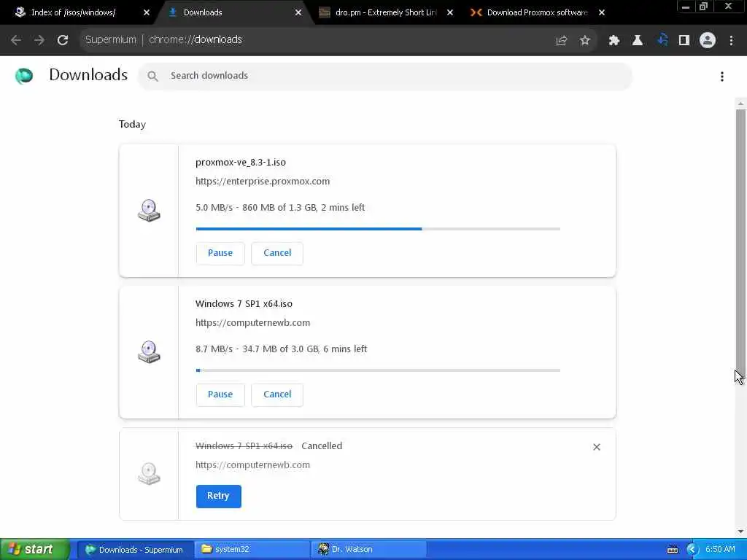Screen dimensions: 747x560
Task: Open the Downloads page more actions menu
Action: point(722,77)
